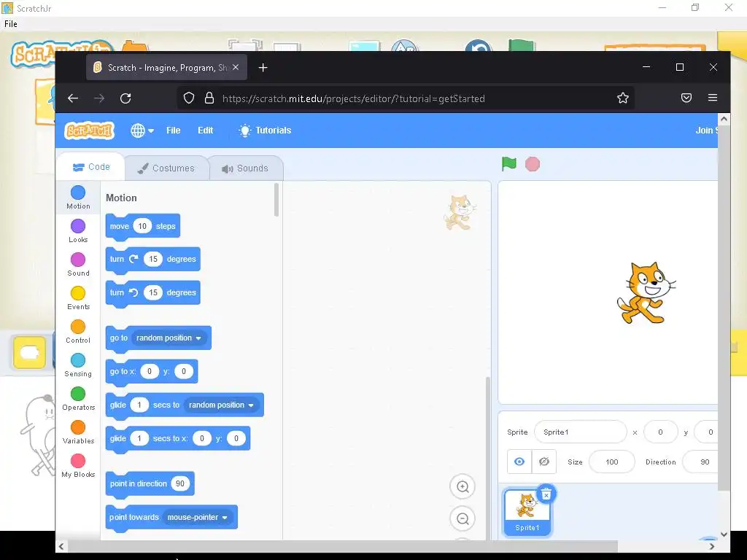
Task: Click the block palette scrollbar
Action: 276,200
